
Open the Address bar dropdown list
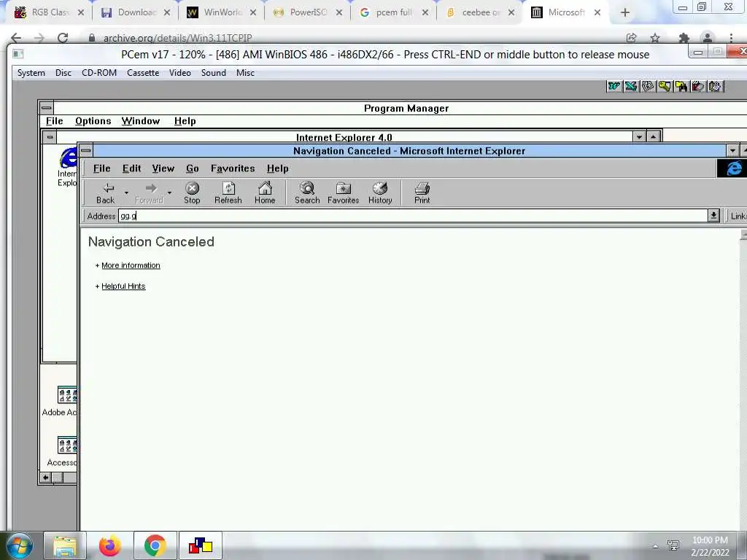tap(713, 216)
